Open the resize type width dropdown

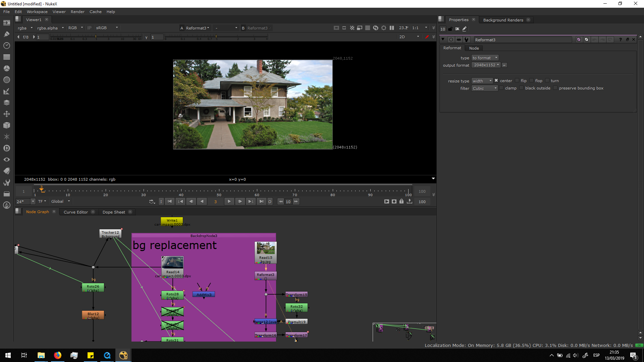point(482,81)
